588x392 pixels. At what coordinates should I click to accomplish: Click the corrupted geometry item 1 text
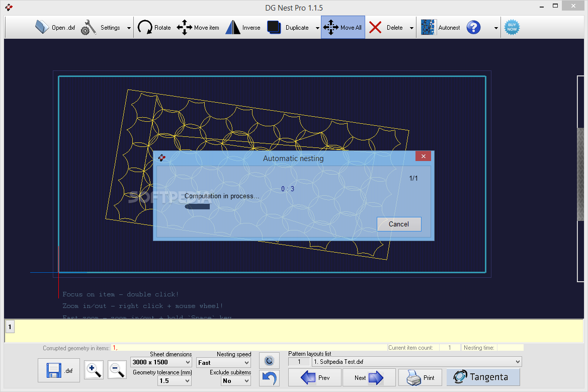point(115,348)
